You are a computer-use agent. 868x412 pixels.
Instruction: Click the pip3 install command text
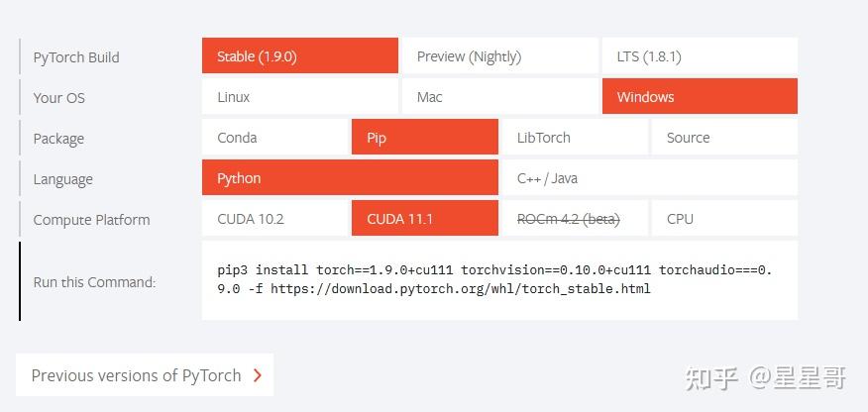(x=493, y=279)
